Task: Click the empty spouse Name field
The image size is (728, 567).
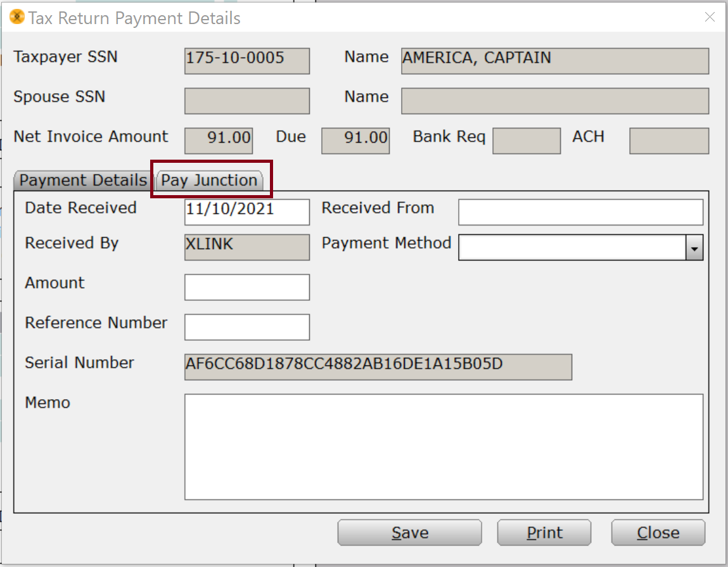Action: click(555, 101)
